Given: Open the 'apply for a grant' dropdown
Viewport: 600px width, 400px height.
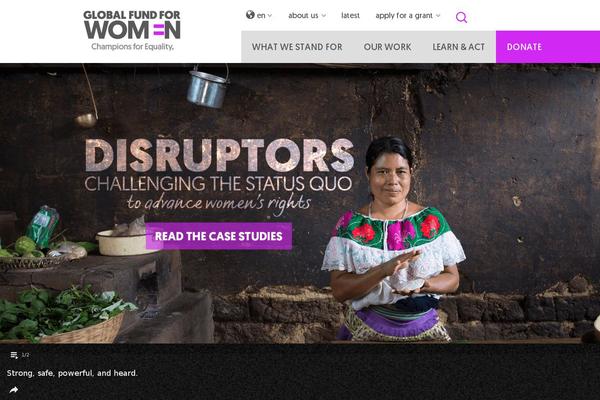Looking at the screenshot, I should pos(408,16).
